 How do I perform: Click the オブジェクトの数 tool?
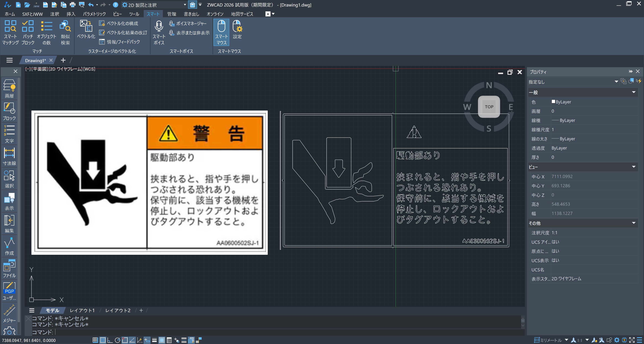[46, 33]
